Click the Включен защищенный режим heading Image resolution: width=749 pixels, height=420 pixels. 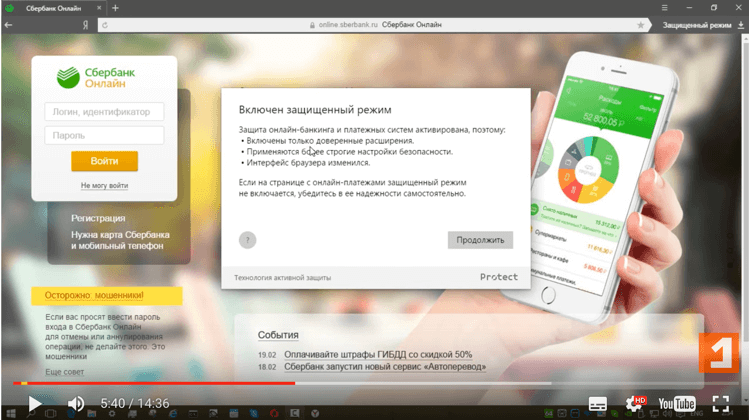pos(315,110)
